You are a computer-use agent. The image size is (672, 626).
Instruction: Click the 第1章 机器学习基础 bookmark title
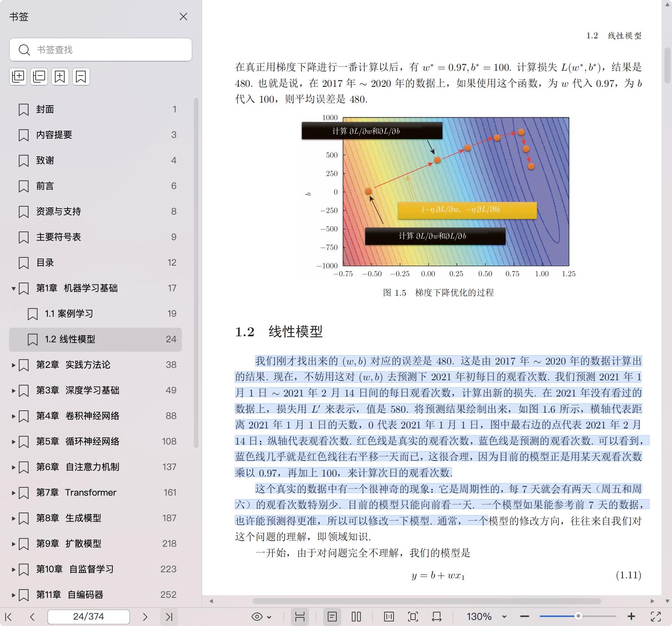coord(77,288)
